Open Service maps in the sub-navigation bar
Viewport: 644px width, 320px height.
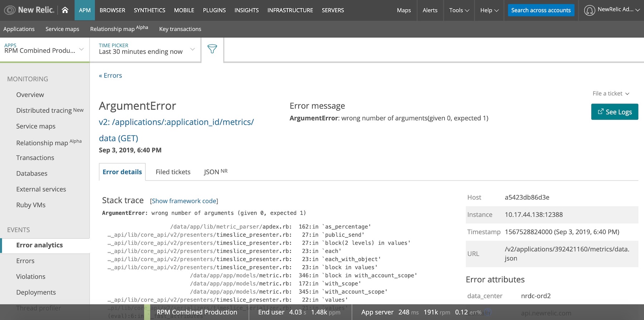tap(62, 29)
